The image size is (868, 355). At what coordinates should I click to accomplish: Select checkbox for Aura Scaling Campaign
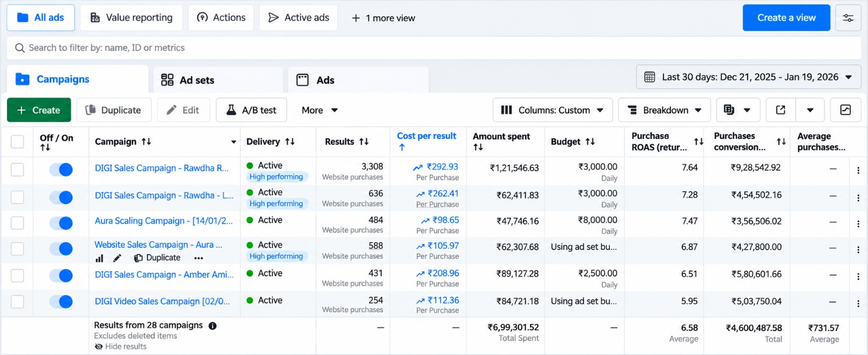click(x=17, y=223)
